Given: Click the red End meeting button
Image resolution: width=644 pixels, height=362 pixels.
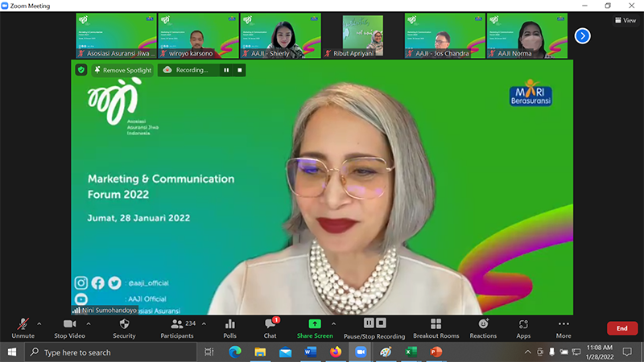Looking at the screenshot, I should click(622, 328).
